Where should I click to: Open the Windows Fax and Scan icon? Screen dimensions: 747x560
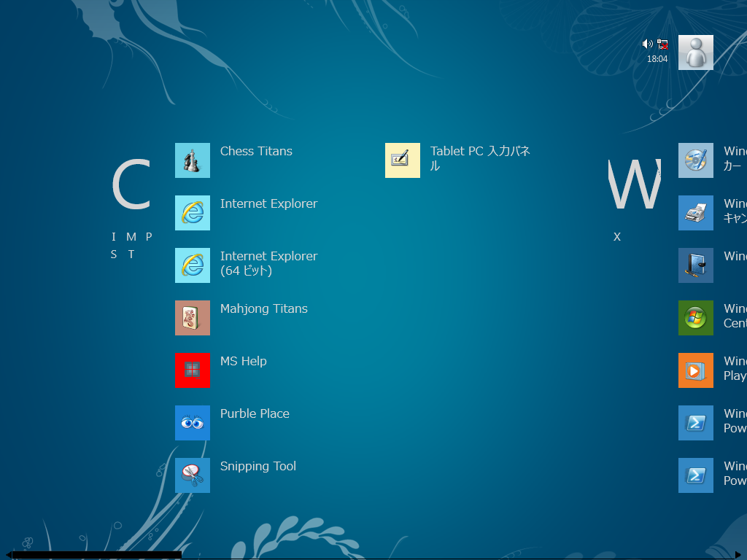[695, 213]
